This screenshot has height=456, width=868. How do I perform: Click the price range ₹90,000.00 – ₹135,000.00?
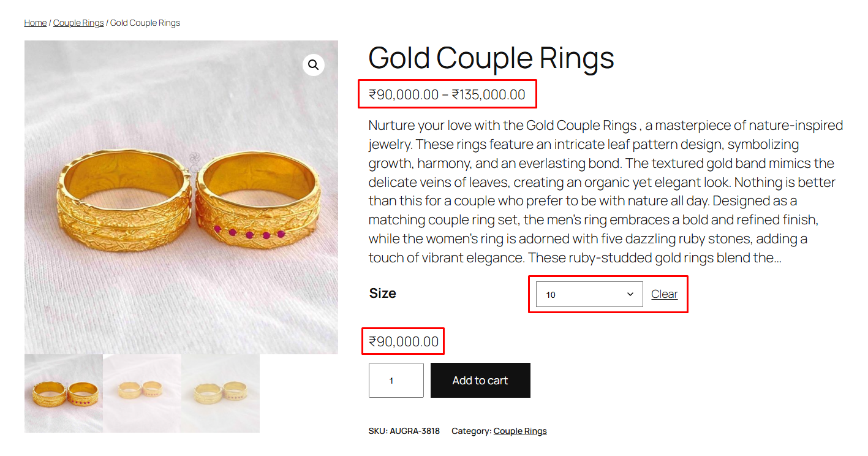click(447, 94)
